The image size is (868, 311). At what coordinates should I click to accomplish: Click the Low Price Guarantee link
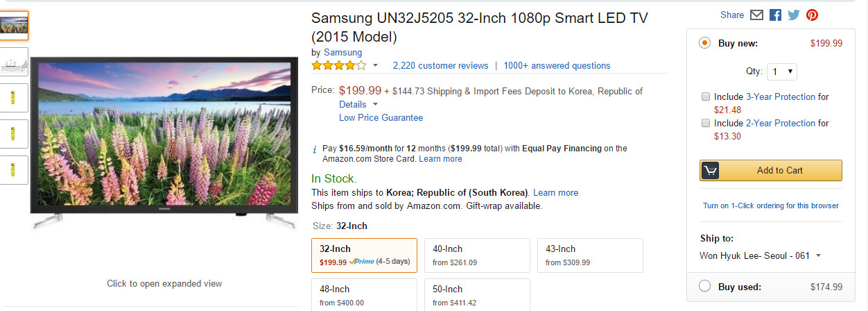381,118
